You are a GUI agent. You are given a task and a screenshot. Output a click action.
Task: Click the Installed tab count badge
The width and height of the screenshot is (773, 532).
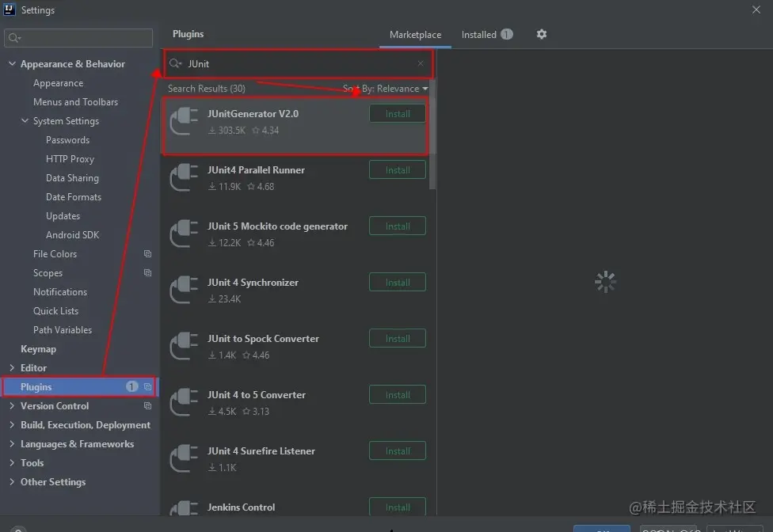coord(507,34)
